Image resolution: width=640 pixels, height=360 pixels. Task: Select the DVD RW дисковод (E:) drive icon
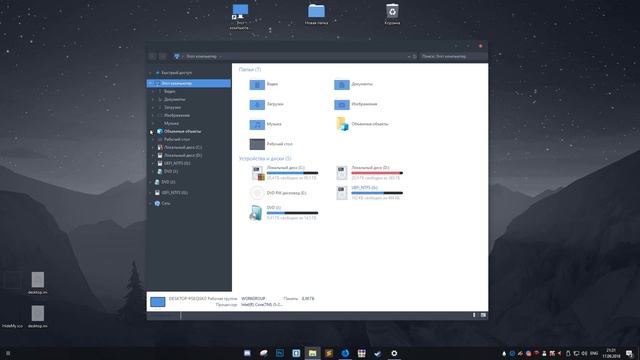tap(257, 193)
